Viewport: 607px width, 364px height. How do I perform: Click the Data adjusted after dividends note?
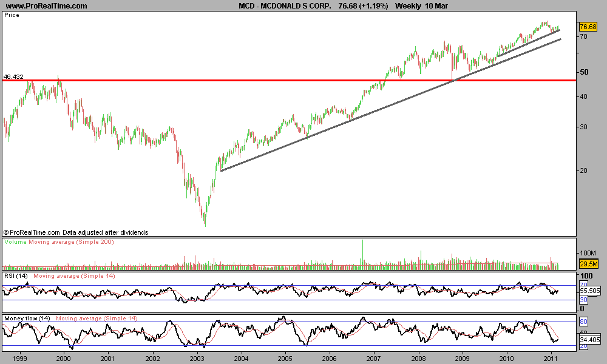click(x=105, y=232)
